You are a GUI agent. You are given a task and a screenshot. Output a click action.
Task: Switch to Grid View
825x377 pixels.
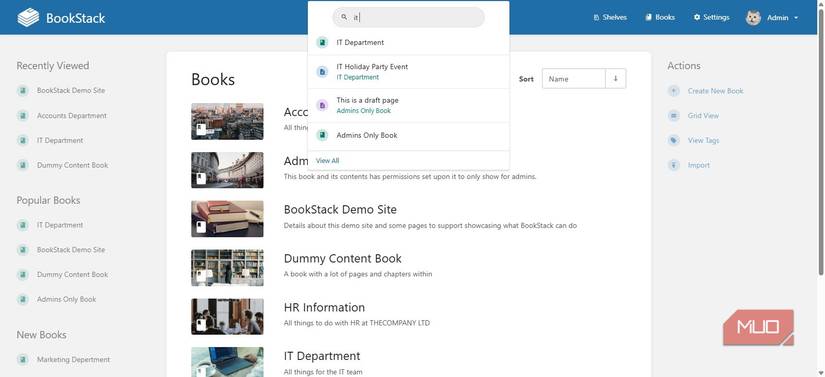coord(703,116)
